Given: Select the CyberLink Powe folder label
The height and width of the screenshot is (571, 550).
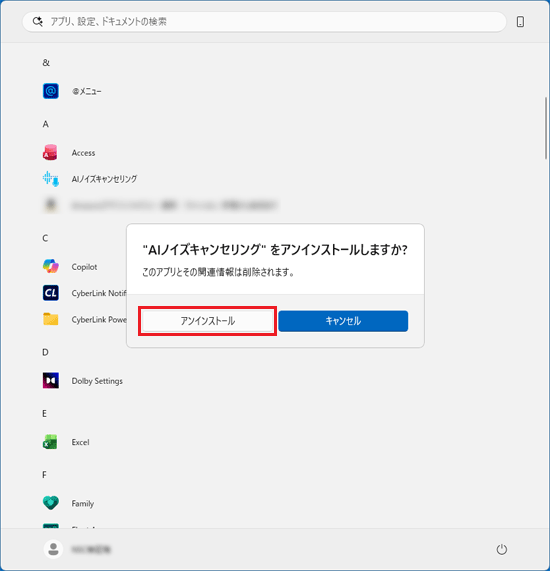Looking at the screenshot, I should click(99, 319).
